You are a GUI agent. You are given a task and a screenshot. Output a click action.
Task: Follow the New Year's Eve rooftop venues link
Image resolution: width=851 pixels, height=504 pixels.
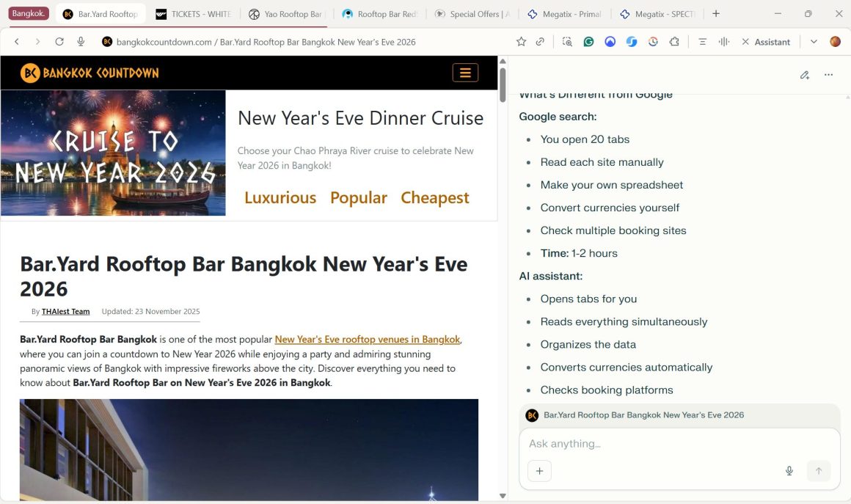(368, 339)
